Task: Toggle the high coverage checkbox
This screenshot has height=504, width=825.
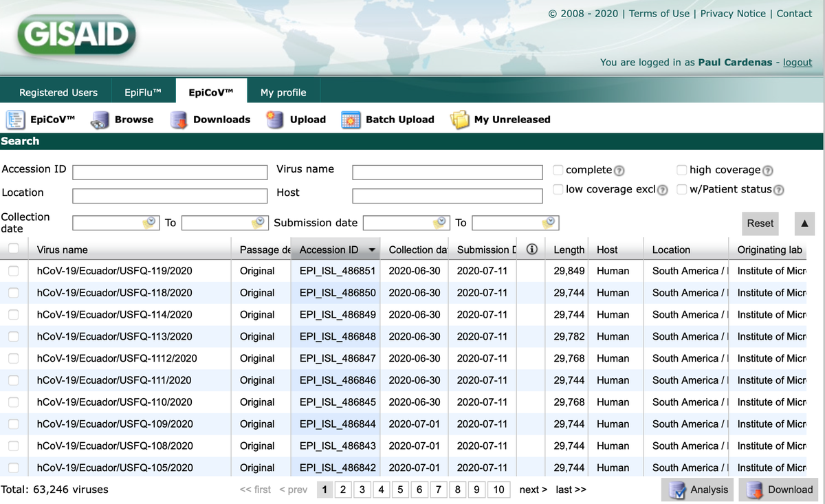Action: coord(682,170)
